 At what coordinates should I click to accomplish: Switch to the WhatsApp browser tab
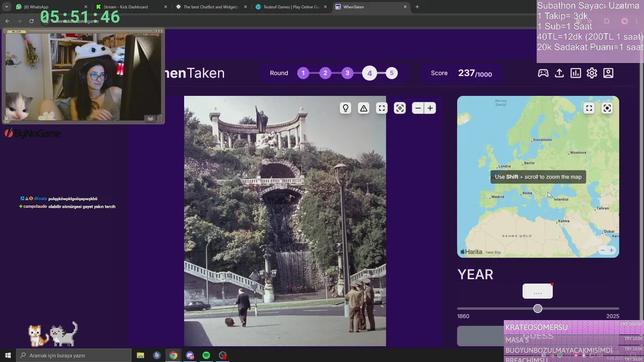50,7
